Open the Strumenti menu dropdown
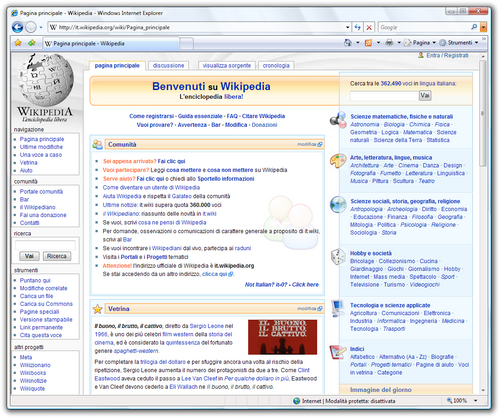The width and height of the screenshot is (500, 418). [459, 43]
